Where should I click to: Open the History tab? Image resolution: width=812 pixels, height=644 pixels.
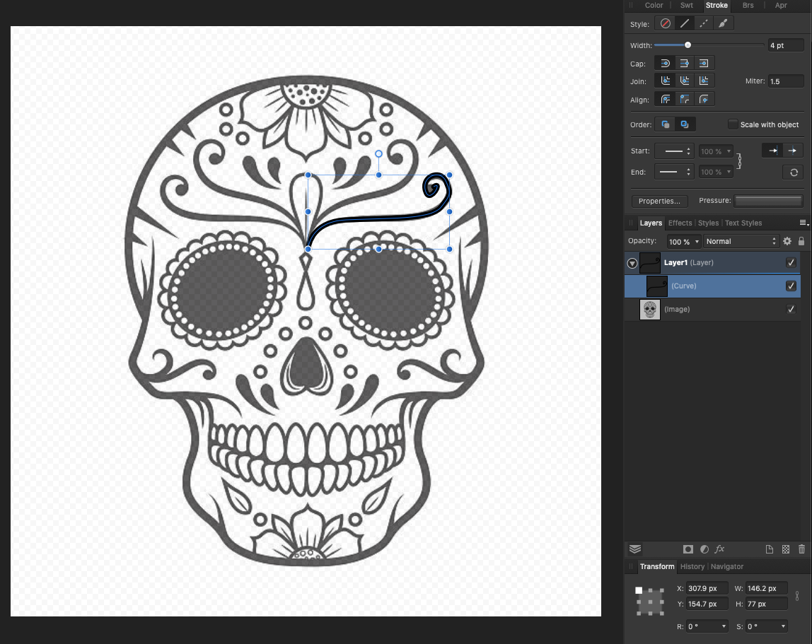click(692, 566)
